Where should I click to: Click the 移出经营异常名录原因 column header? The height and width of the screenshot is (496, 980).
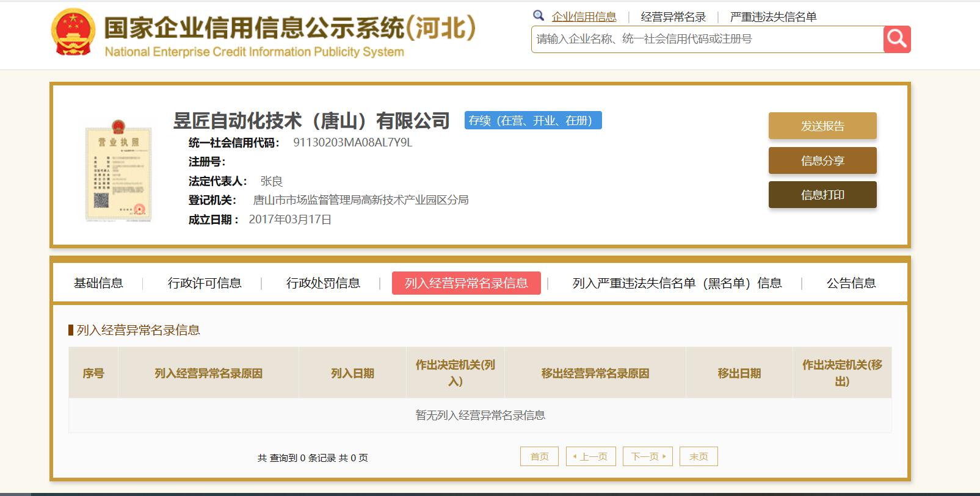click(595, 373)
